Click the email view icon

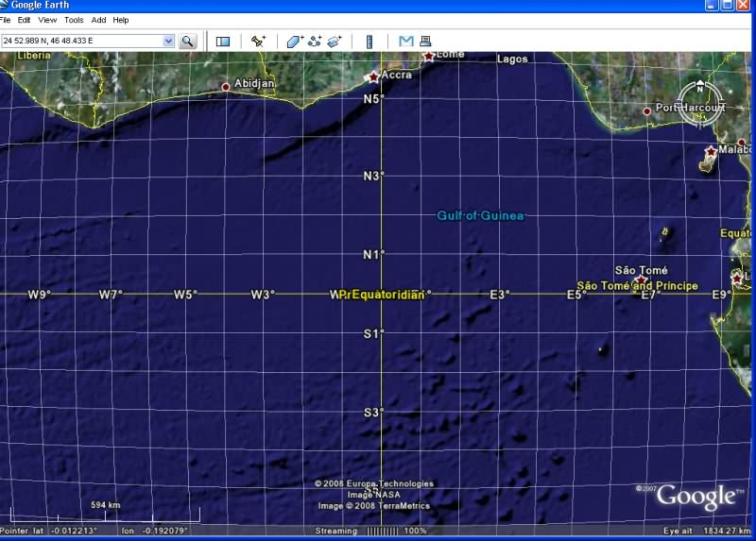[x=406, y=41]
